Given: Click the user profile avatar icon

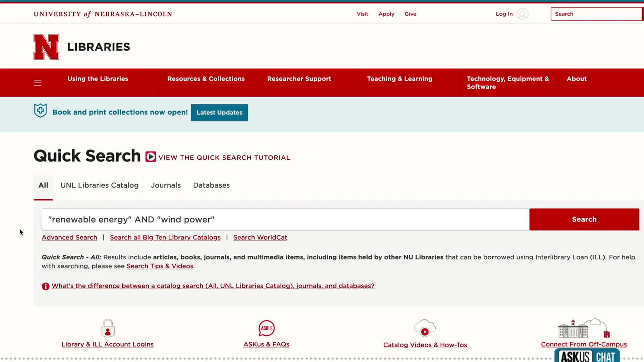Looking at the screenshot, I should [x=522, y=14].
